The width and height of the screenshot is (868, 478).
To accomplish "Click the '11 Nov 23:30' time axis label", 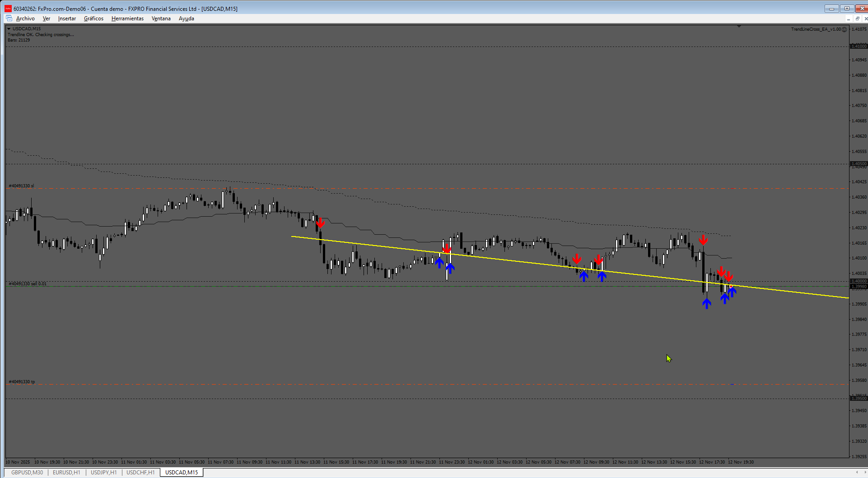I will click(452, 462).
